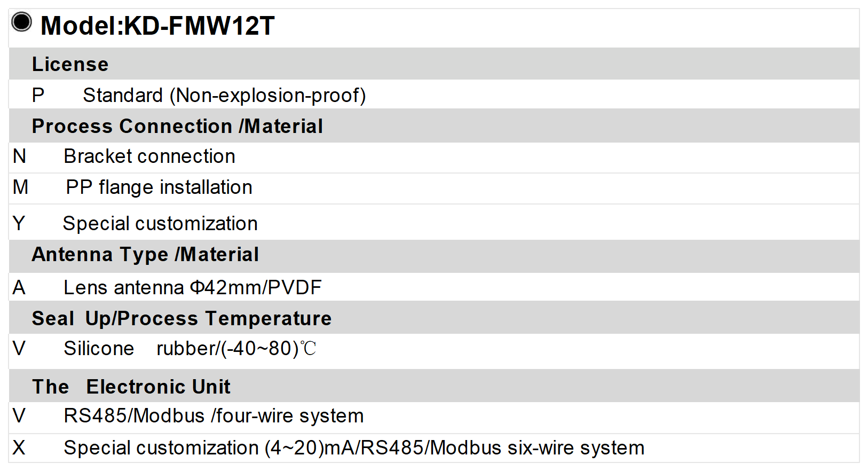Select the Standard (Non-explosion-proof) option text
Screen dimensions: 868x471
[224, 95]
